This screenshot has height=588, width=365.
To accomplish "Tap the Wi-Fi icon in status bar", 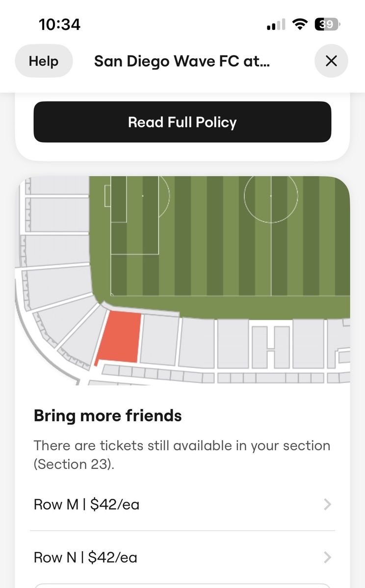I will pos(299,24).
